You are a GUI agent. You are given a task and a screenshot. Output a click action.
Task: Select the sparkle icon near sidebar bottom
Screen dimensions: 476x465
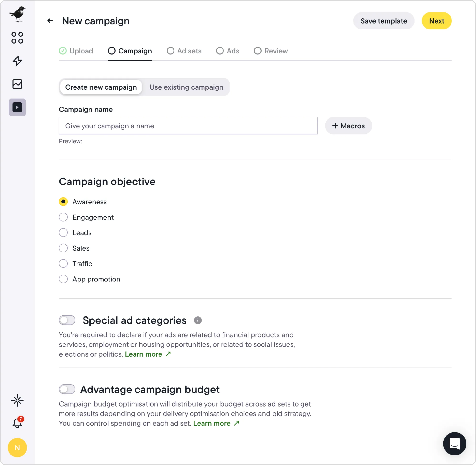[17, 400]
